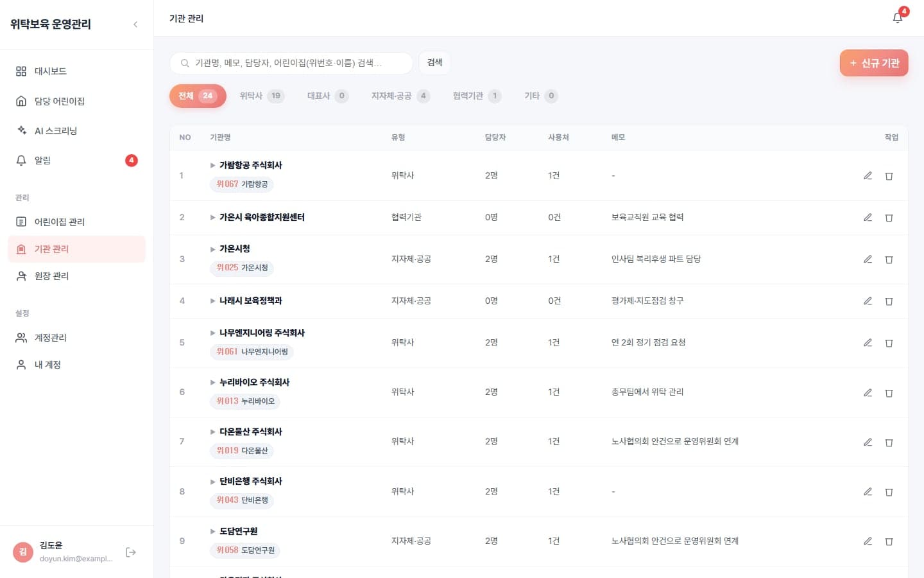
Task: Focus the 기관명 search input field
Action: click(x=291, y=63)
